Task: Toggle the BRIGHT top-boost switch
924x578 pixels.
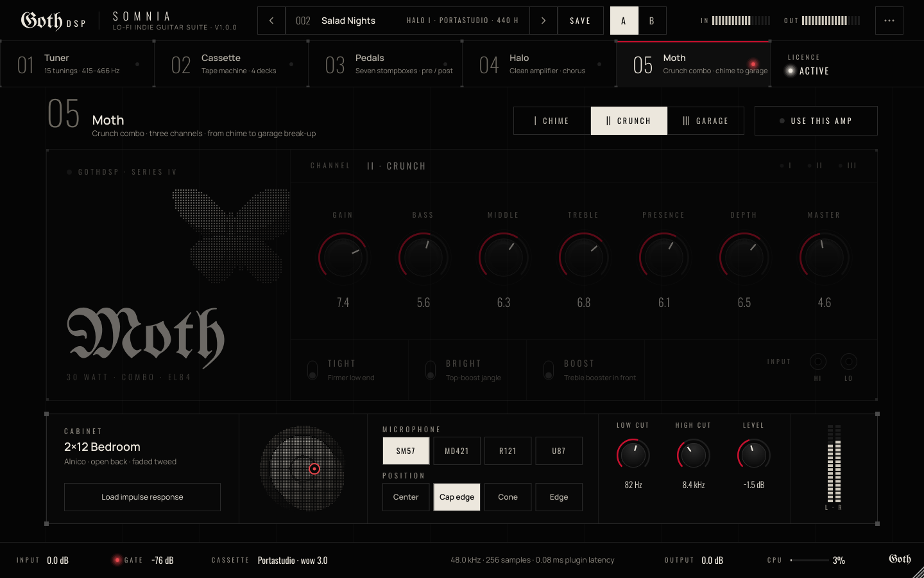Action: click(x=431, y=370)
